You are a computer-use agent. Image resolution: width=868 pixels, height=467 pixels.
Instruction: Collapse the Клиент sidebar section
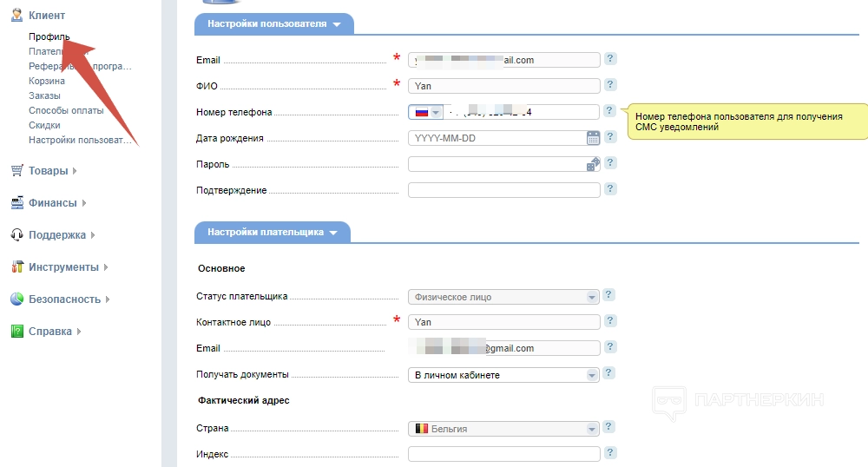coord(47,15)
